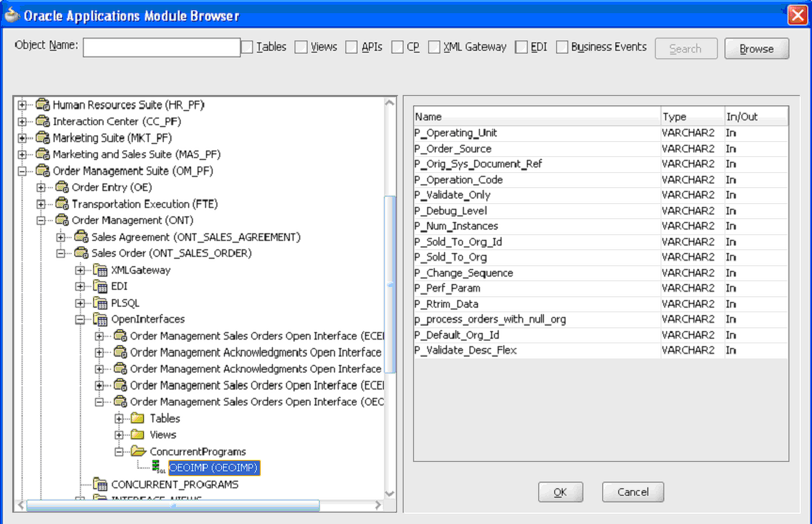Click the Sales Order (ONT_SALES_ORDER) package icon

click(81, 253)
